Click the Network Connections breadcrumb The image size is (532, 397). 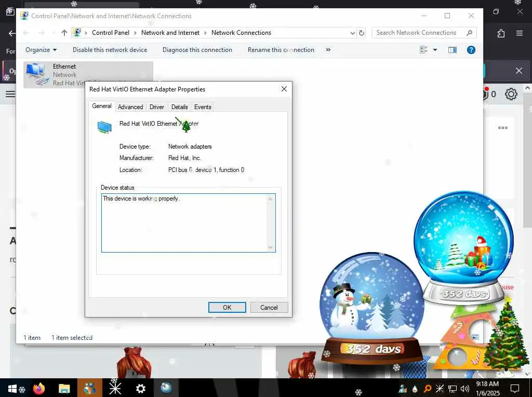tap(241, 33)
